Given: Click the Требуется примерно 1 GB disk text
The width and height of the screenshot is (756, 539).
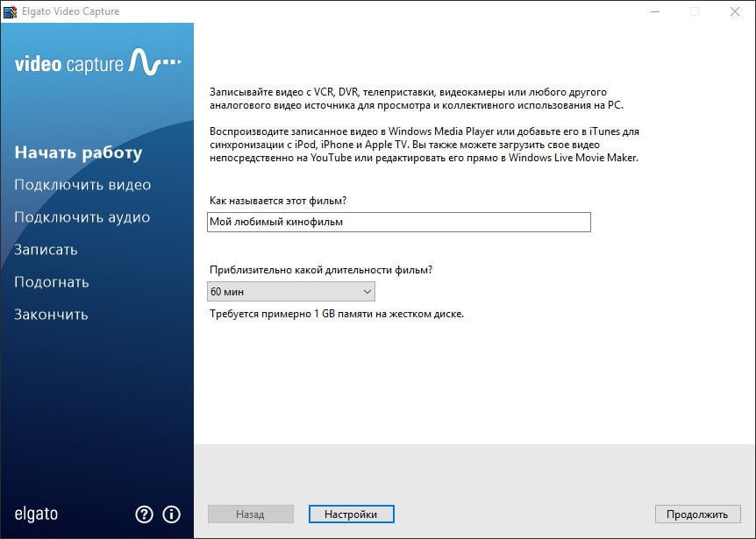Looking at the screenshot, I should click(x=337, y=314).
